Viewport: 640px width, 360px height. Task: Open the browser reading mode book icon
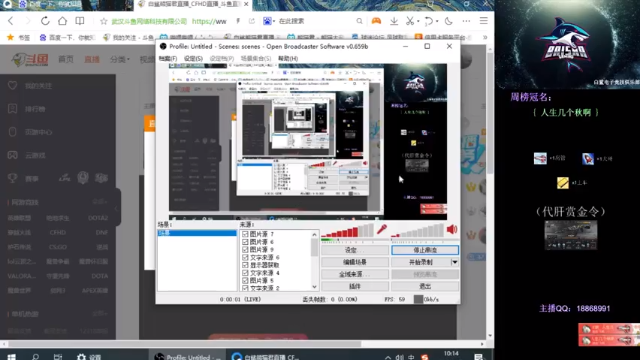click(80, 21)
